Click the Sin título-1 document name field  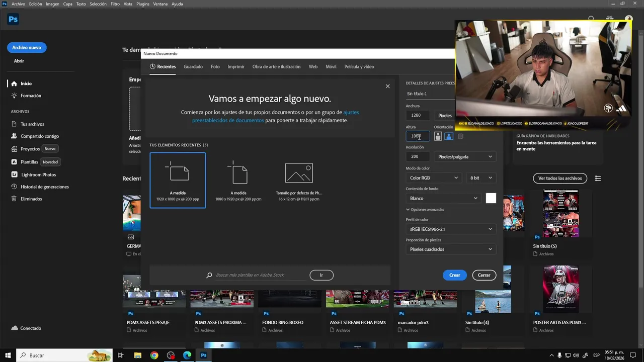pos(430,94)
